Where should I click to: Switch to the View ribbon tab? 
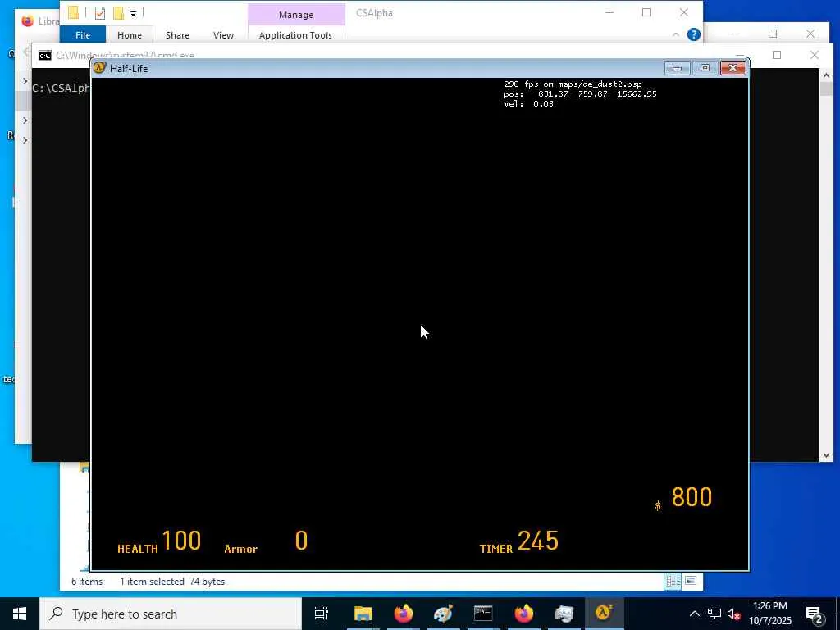[223, 34]
